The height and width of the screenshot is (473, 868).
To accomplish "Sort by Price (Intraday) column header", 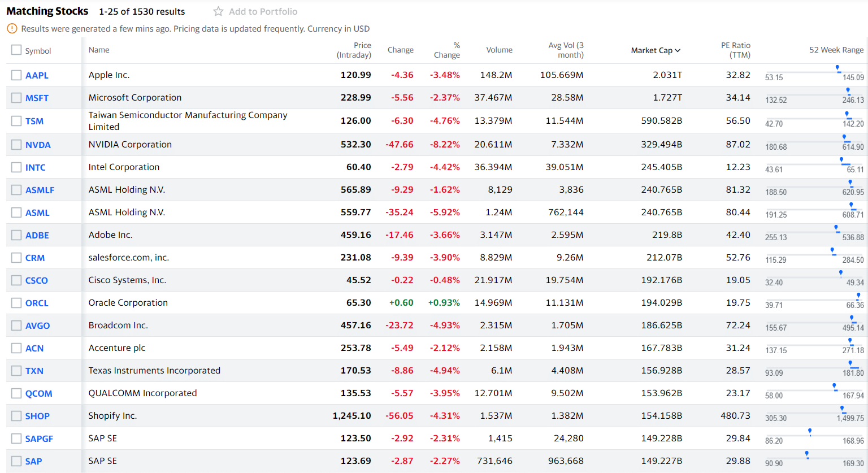I will 354,50.
